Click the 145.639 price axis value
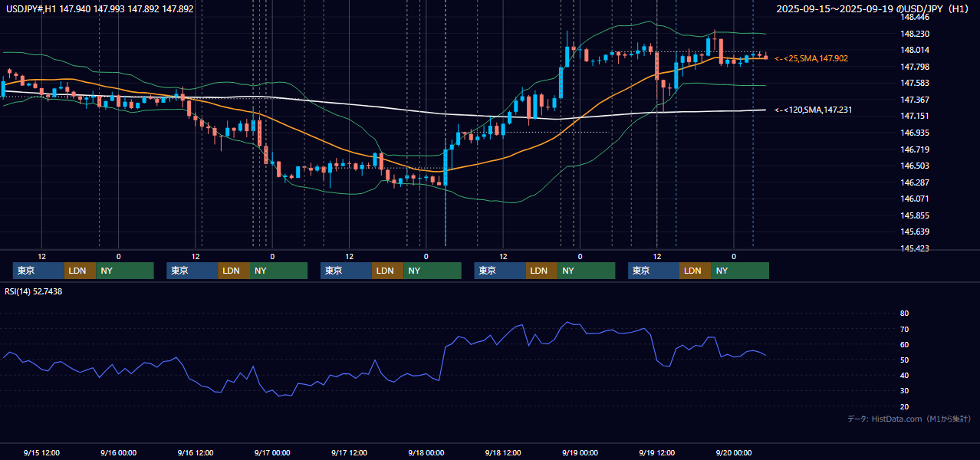 (915, 232)
